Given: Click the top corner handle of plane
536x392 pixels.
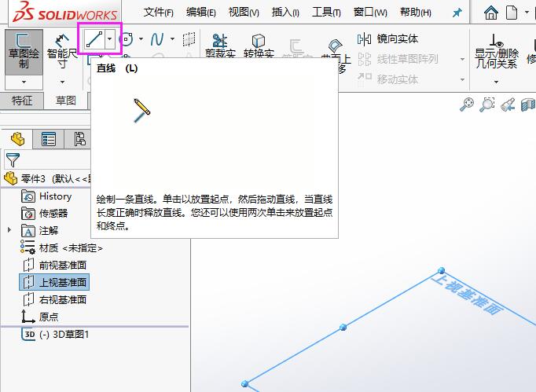Looking at the screenshot, I should [442, 271].
